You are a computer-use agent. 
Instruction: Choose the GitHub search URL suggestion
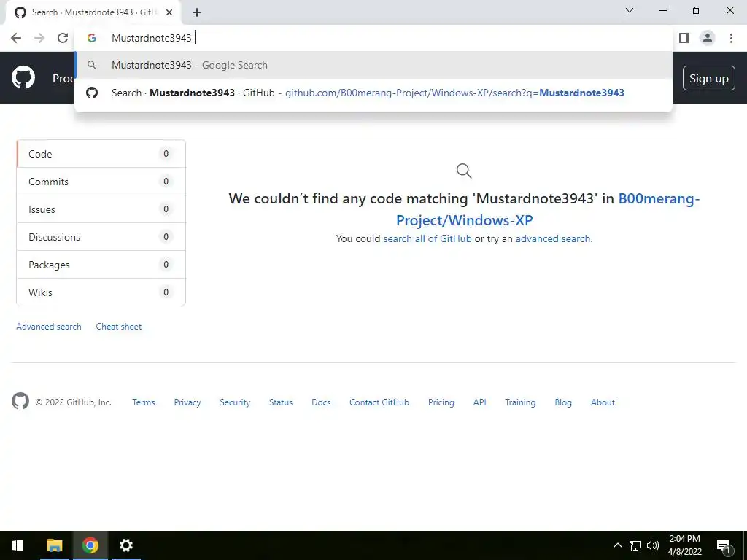[x=373, y=93]
